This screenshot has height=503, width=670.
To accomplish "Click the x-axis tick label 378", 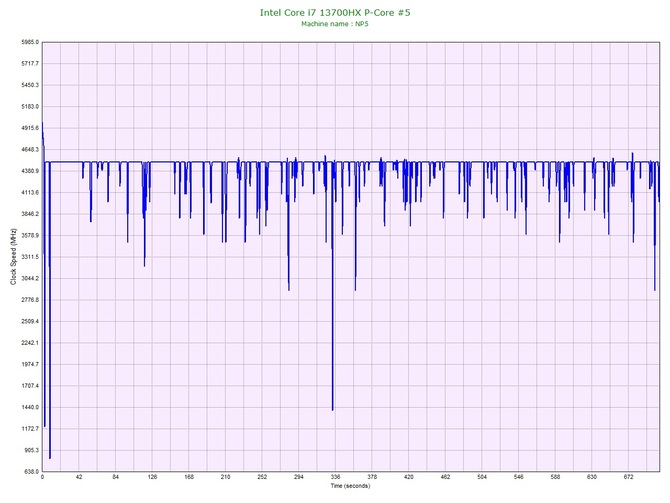I will [372, 477].
